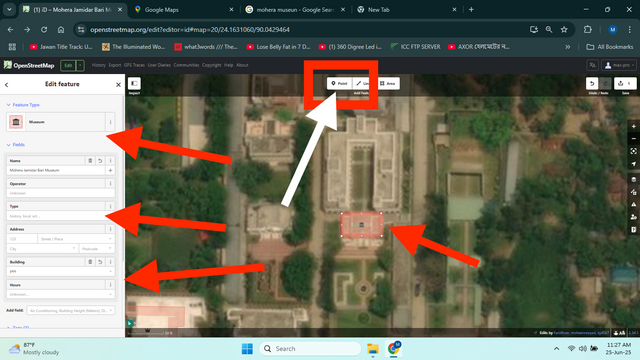Open the Communities menu link
Image resolution: width=640 pixels, height=360 pixels.
point(186,65)
